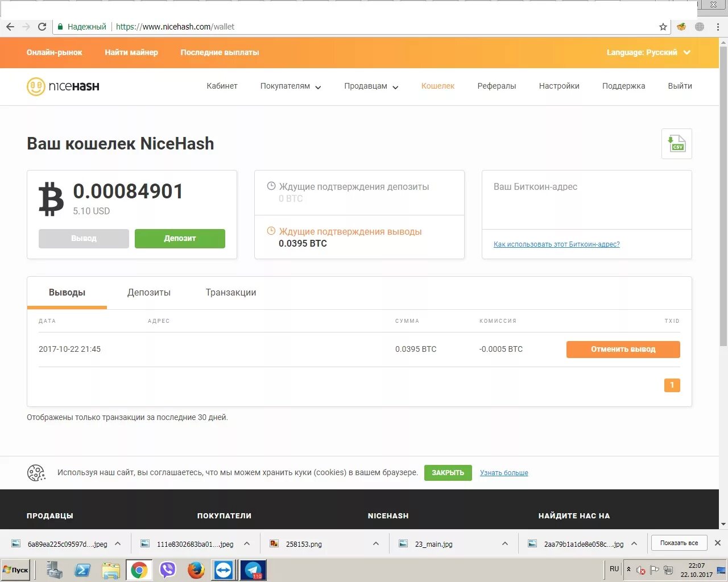Click the green ЗАКРЫТЬ cookie button
The image size is (728, 582).
pos(448,473)
